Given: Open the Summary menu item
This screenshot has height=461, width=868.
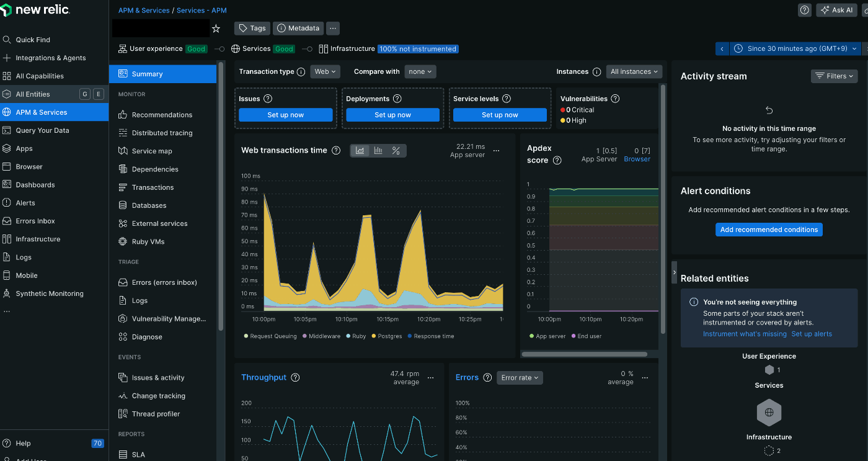Looking at the screenshot, I should pos(162,74).
